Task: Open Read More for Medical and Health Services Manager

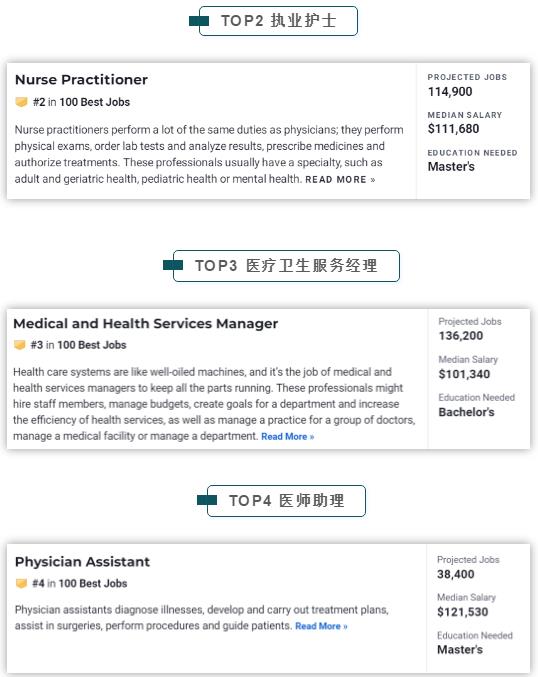Action: (288, 437)
